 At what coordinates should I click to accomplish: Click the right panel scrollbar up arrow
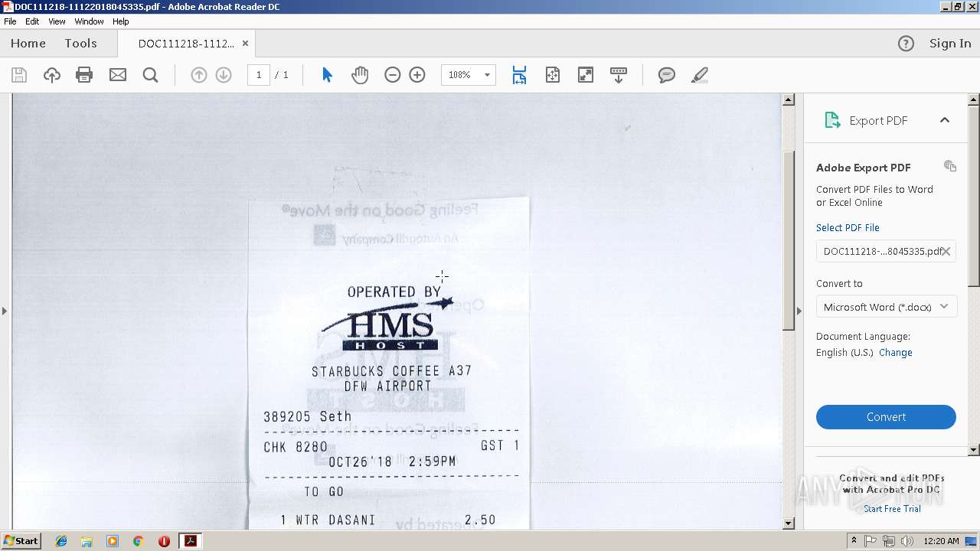974,99
